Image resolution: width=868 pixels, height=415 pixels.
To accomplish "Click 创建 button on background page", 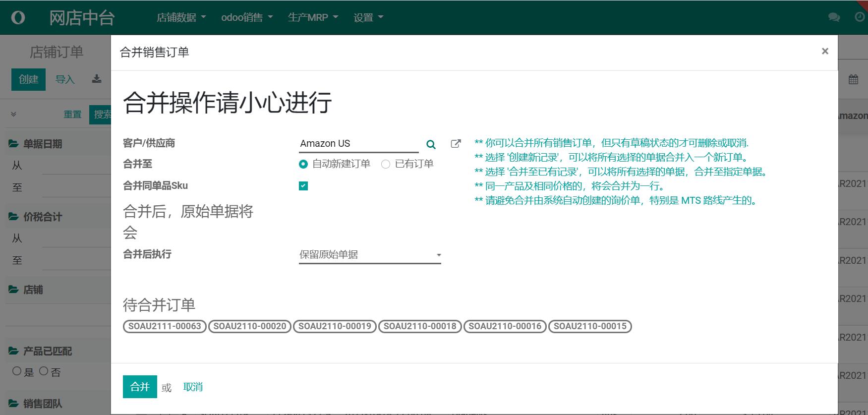I will click(x=29, y=79).
